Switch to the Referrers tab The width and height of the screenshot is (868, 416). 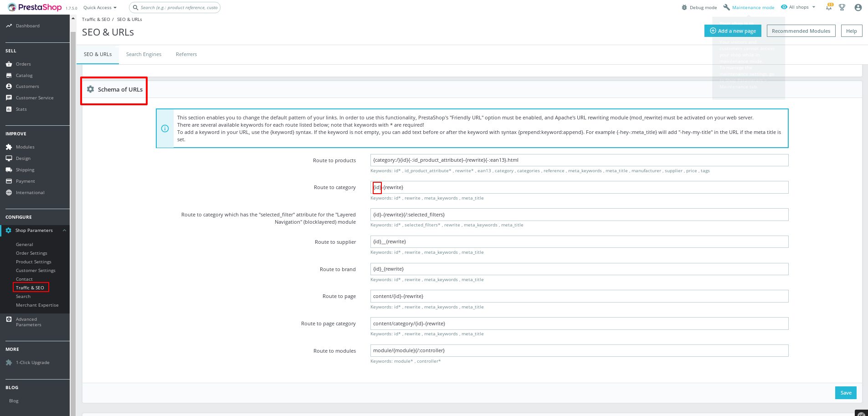click(x=186, y=54)
